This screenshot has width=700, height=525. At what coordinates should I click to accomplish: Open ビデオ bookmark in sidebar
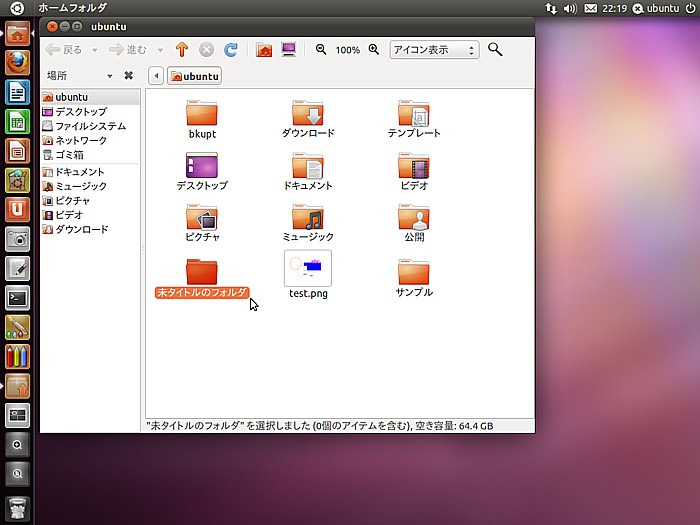pyautogui.click(x=91, y=215)
